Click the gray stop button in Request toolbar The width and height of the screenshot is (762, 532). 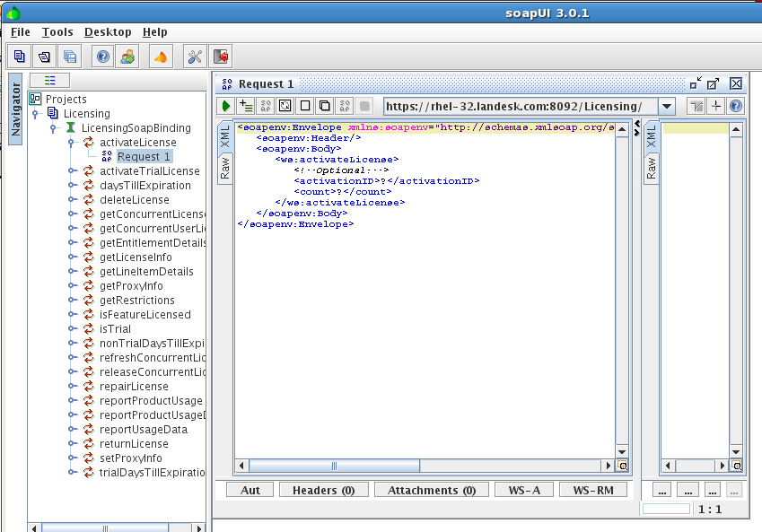[x=364, y=106]
